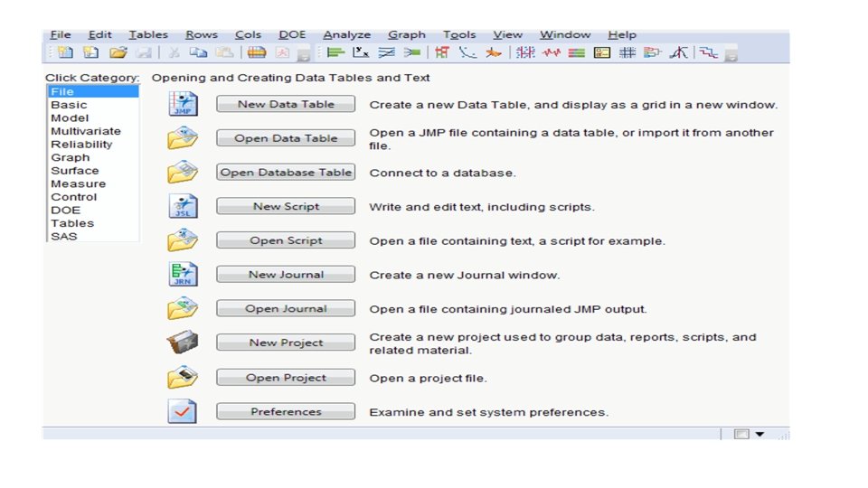
Task: Click the small status bar window icon
Action: pyautogui.click(x=741, y=435)
